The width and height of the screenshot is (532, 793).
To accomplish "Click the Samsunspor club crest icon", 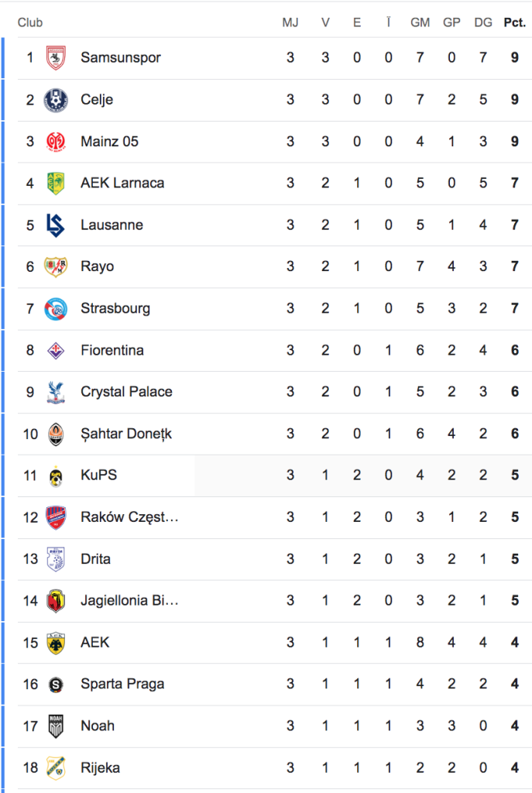I will [56, 58].
